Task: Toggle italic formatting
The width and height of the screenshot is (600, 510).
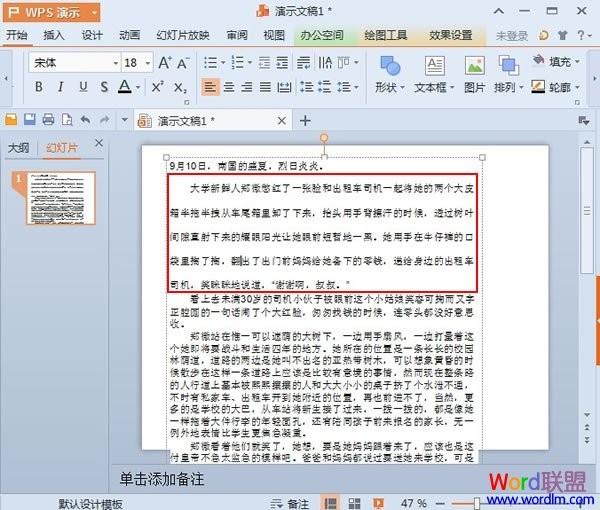Action: [x=60, y=87]
